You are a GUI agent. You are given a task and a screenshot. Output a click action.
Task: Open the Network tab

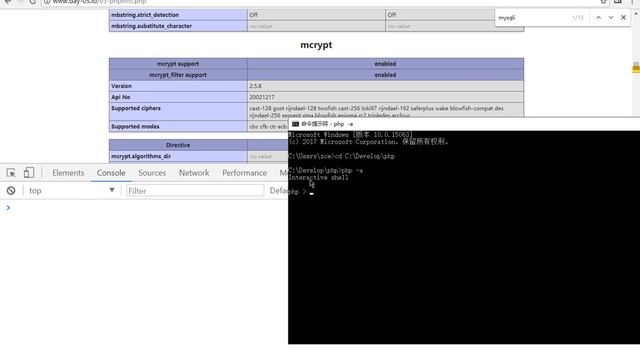194,173
